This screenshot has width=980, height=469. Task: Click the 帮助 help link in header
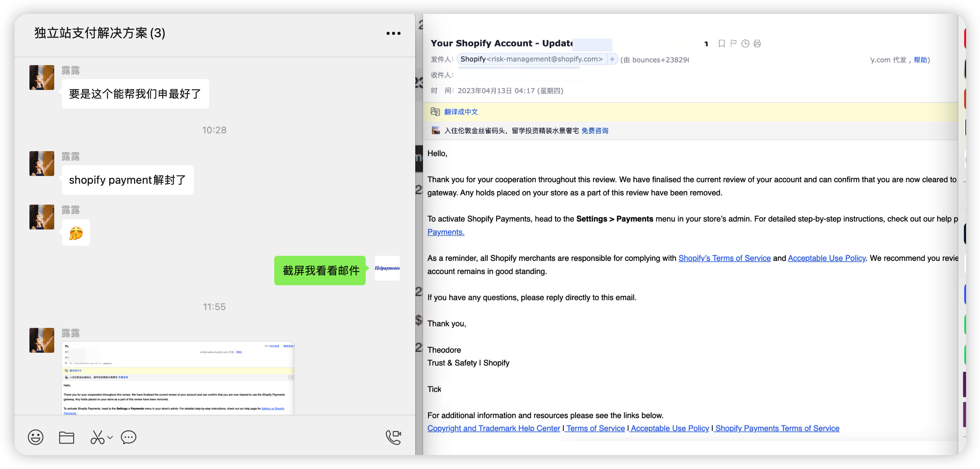(x=920, y=60)
